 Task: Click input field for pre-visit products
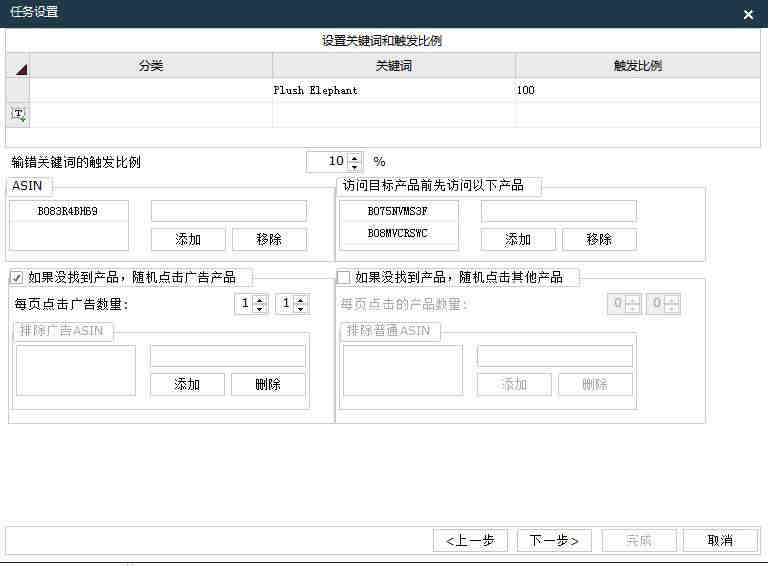558,211
